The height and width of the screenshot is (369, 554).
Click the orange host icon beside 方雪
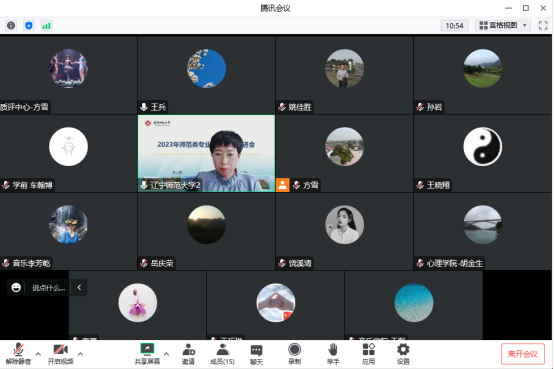[283, 185]
